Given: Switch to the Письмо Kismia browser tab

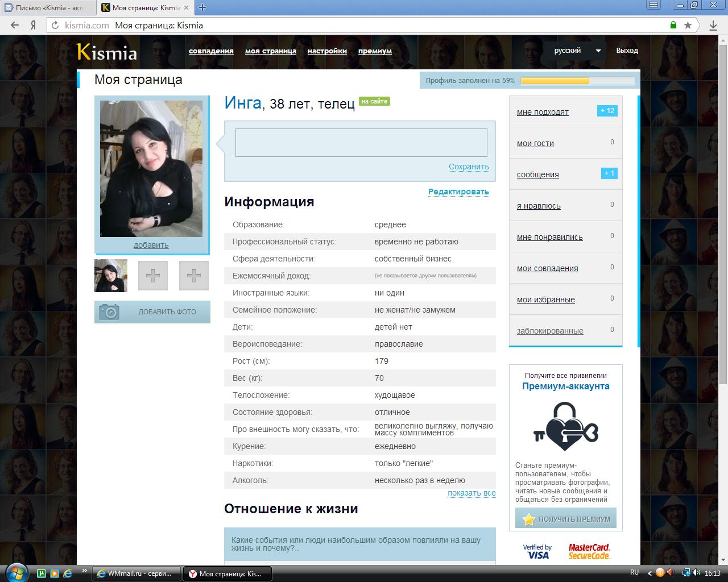Looking at the screenshot, I should point(48,7).
